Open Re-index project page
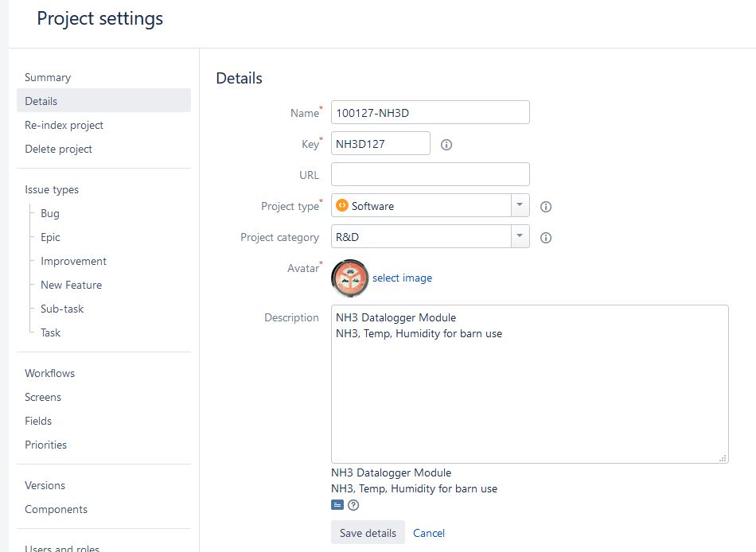This screenshot has height=552, width=756. [64, 125]
